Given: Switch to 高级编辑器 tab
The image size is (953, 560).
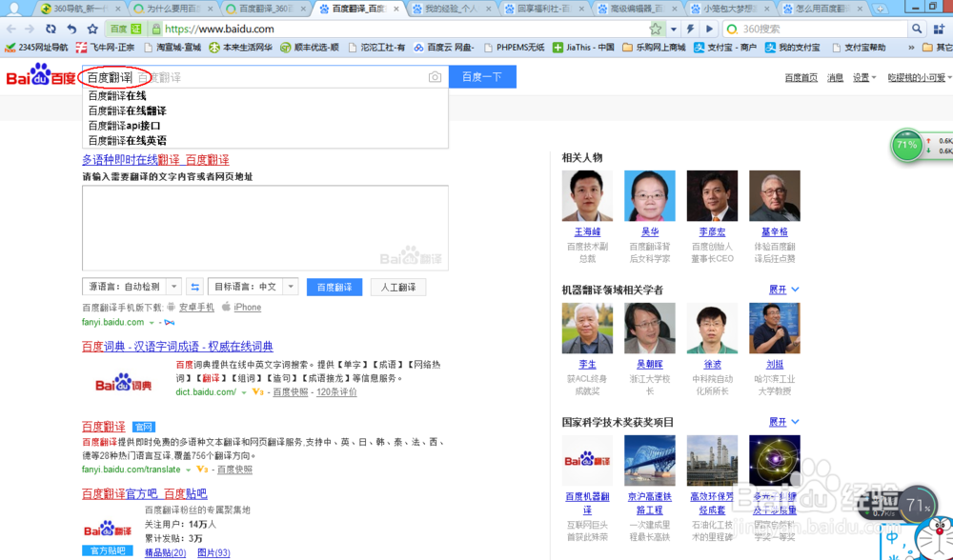Looking at the screenshot, I should click(x=637, y=9).
